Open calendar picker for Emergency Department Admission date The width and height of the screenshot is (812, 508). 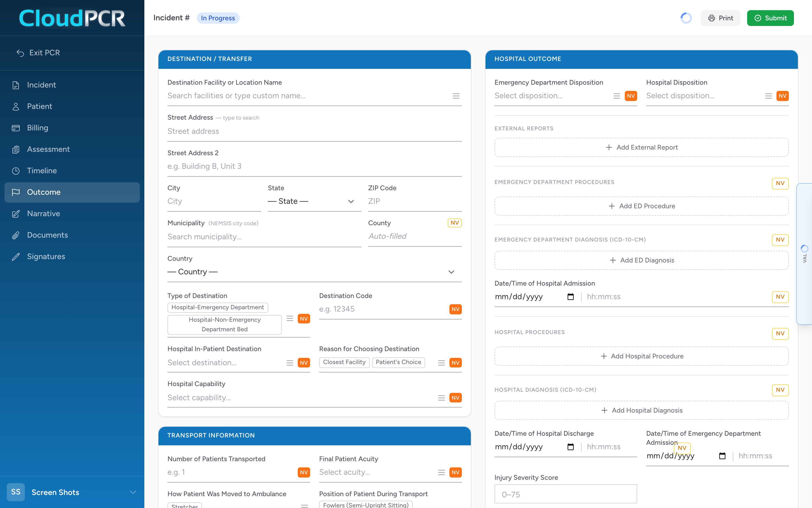pyautogui.click(x=722, y=456)
